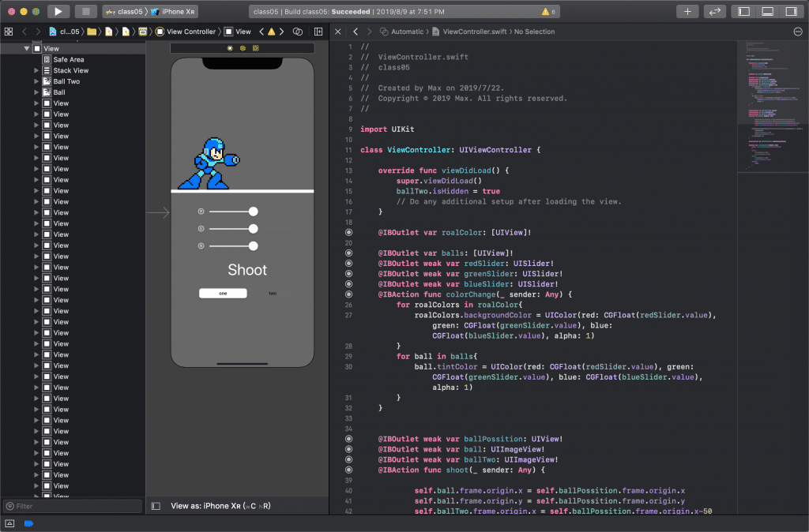Click the ballPossition outlet connection circle
The image size is (809, 532).
pos(348,439)
